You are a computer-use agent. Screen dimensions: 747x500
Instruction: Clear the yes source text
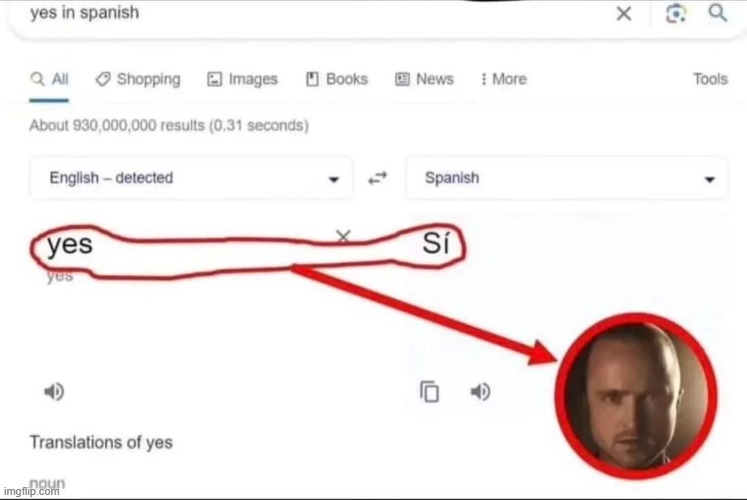(343, 236)
